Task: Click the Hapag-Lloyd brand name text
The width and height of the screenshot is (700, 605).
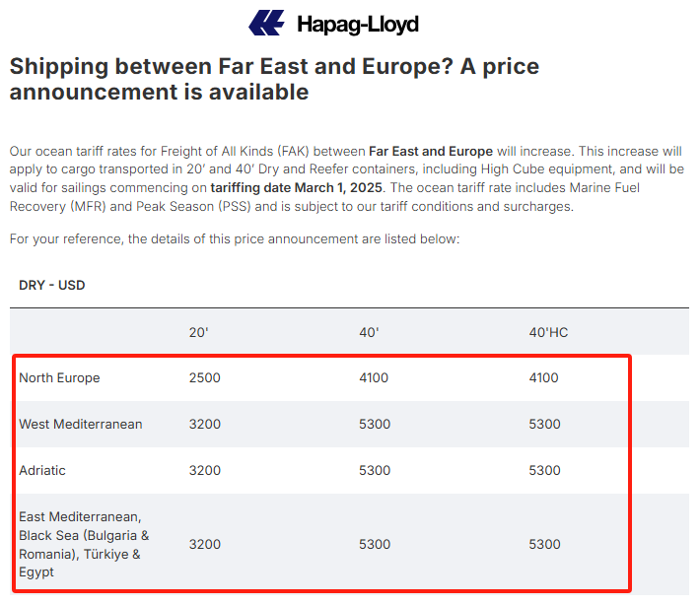Action: pos(357,24)
